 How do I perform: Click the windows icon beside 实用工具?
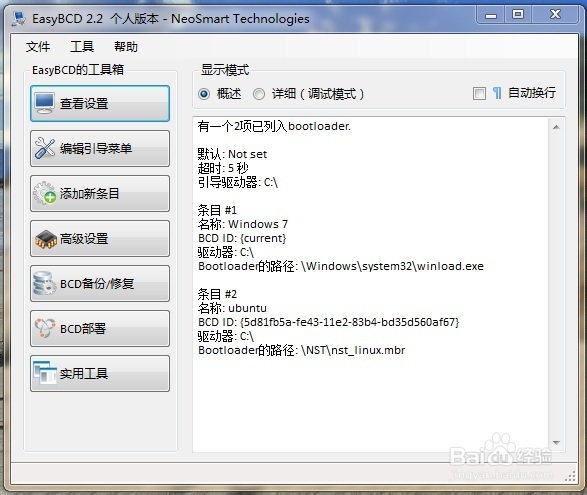pos(45,373)
